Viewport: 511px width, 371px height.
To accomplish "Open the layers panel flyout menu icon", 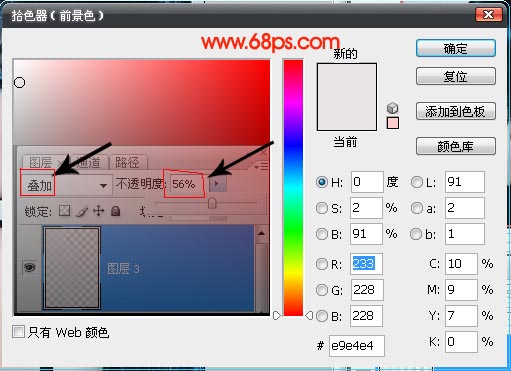I will click(261, 166).
